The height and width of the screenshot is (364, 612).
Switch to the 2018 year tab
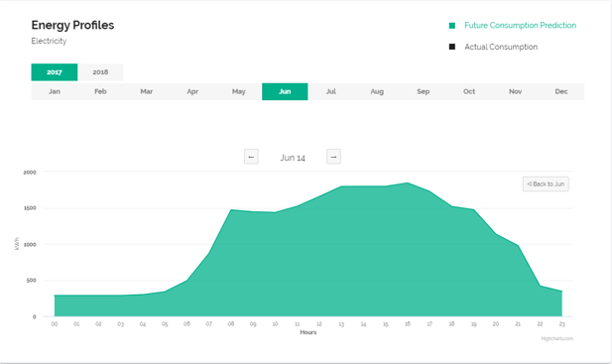point(100,72)
